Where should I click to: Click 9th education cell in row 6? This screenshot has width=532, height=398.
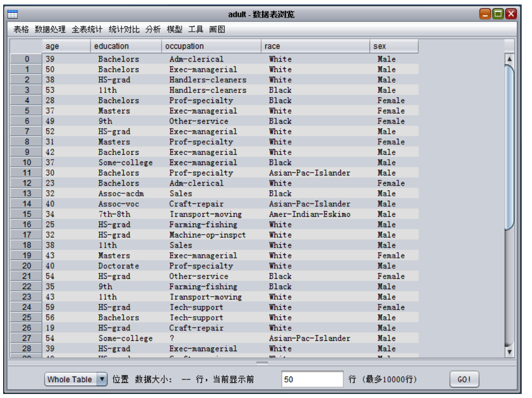(x=105, y=121)
